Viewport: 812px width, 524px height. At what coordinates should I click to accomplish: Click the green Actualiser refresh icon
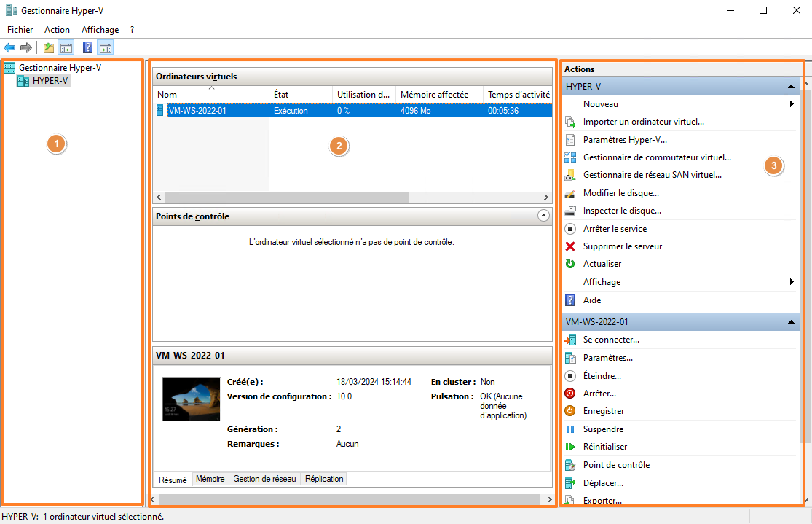pyautogui.click(x=570, y=264)
